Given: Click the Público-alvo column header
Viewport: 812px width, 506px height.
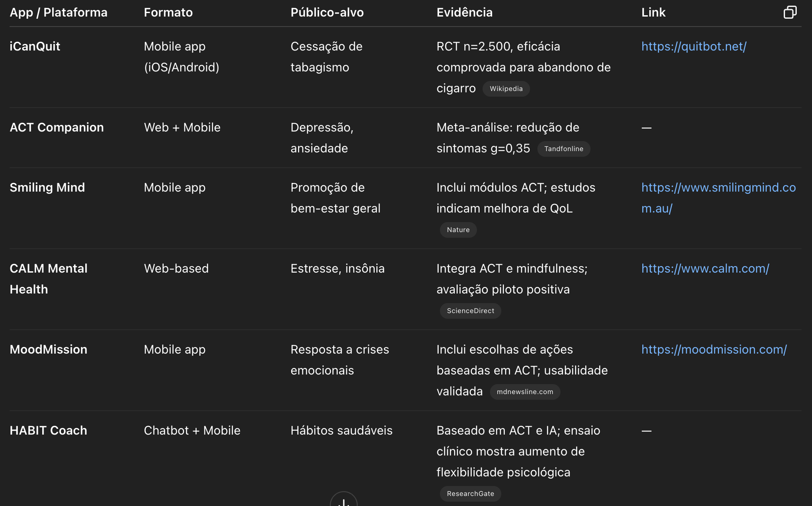Looking at the screenshot, I should 327,12.
